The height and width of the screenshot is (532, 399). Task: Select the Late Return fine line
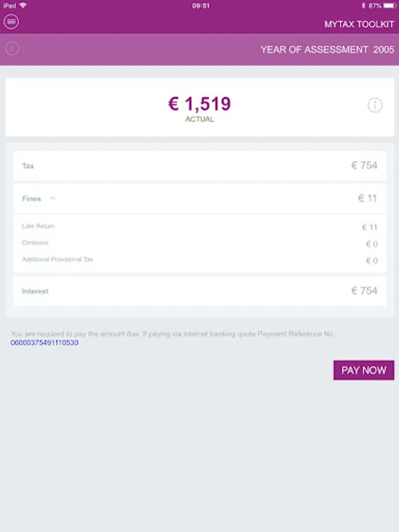coord(200,227)
